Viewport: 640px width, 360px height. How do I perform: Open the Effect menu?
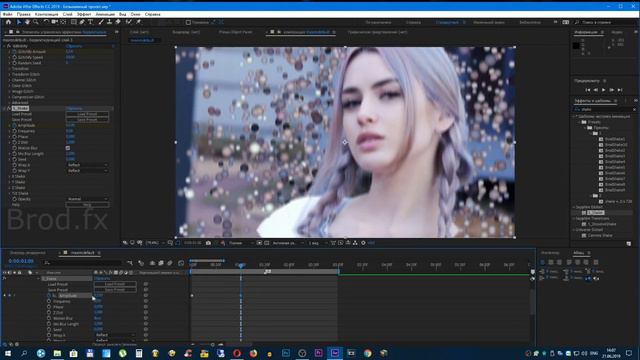click(84, 14)
